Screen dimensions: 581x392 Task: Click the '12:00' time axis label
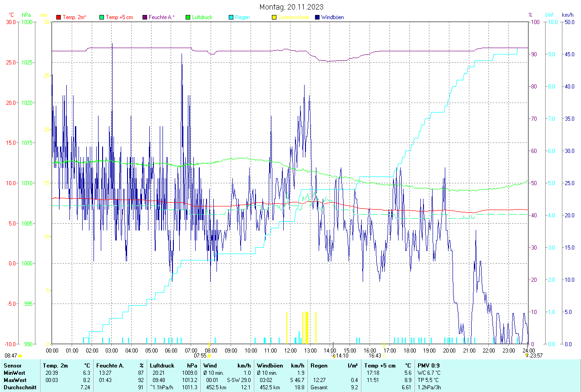click(290, 350)
